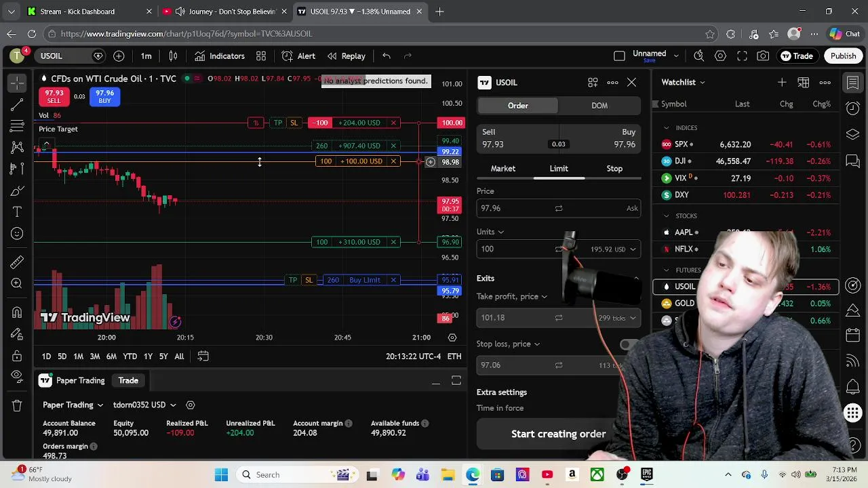
Task: Activate the zoom in tool
Action: click(x=17, y=283)
